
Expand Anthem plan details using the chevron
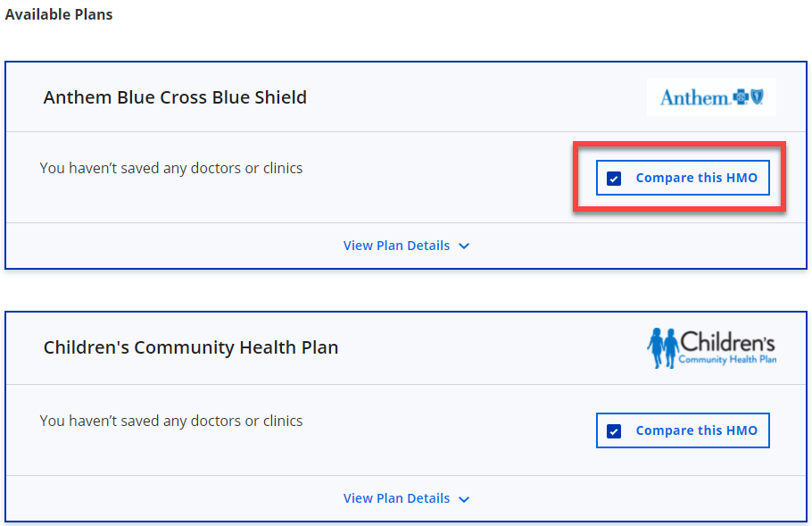point(464,246)
